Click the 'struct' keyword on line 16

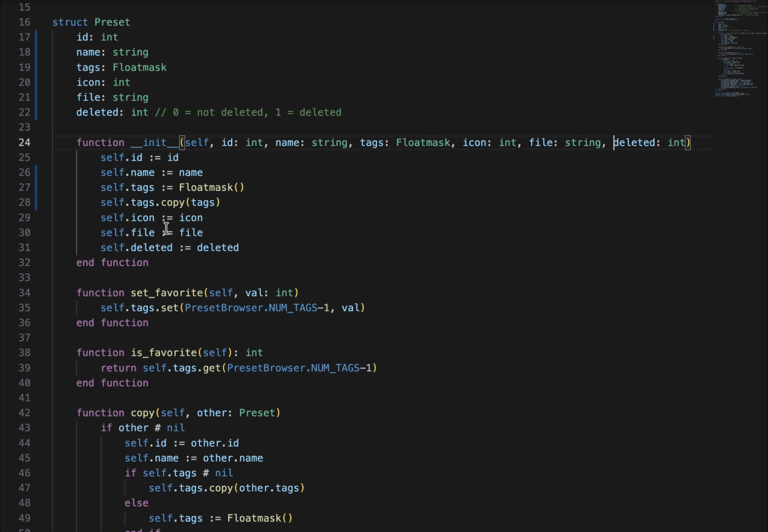click(x=70, y=22)
